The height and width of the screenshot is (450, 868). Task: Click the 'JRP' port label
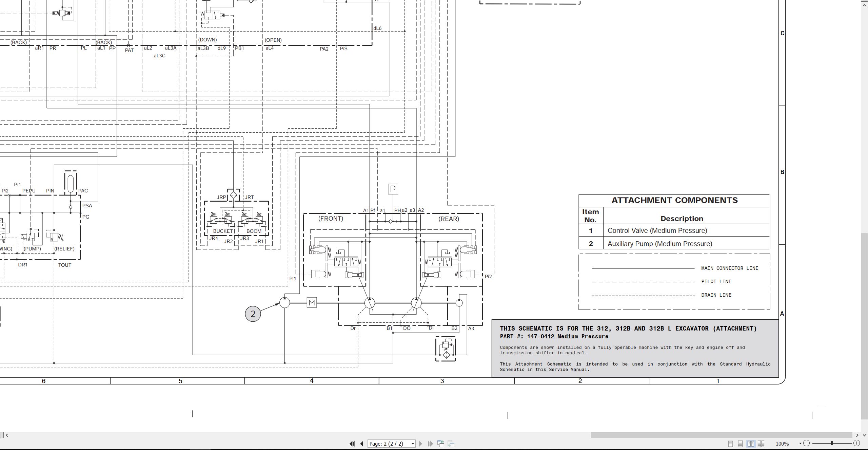221,197
